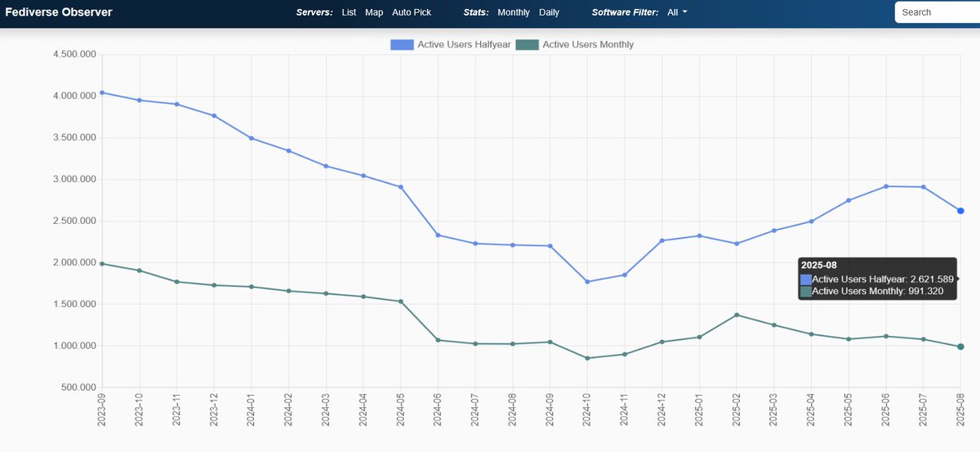Click the y-axis label 500.000
Screen dimensions: 980x452
tap(78, 387)
